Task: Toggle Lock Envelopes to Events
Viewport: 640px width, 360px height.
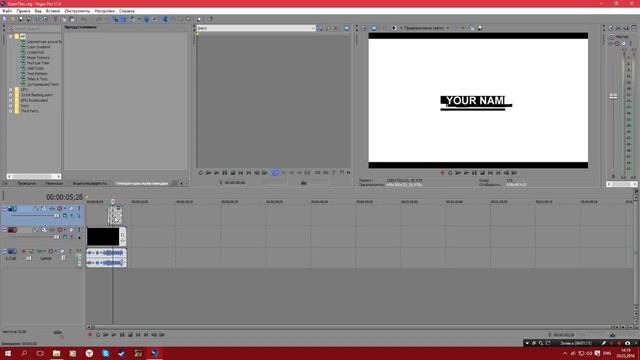Action: [147, 19]
